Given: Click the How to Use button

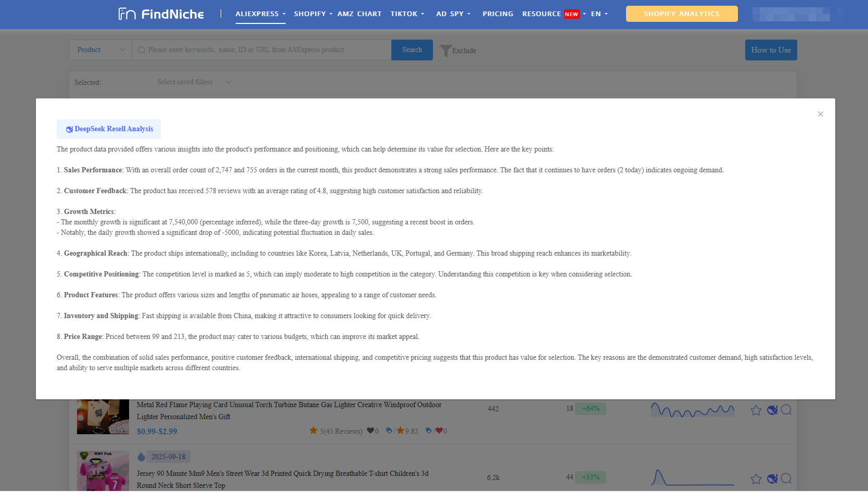Looking at the screenshot, I should (x=771, y=50).
